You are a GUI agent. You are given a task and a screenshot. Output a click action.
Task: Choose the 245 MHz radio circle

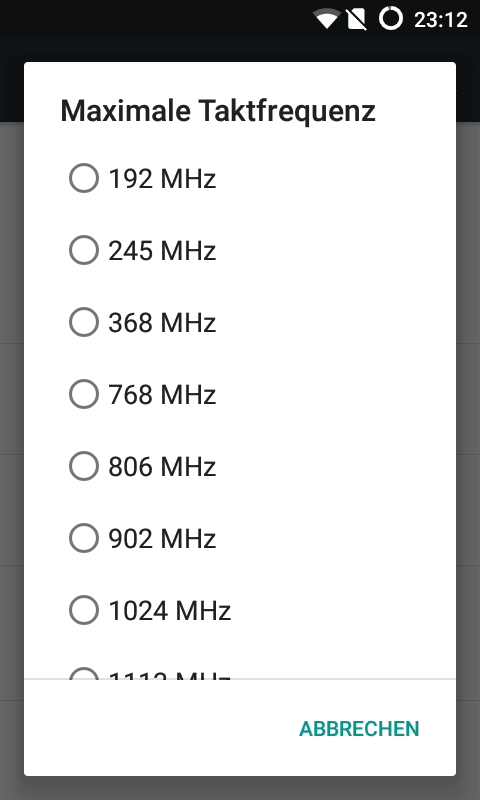click(84, 250)
